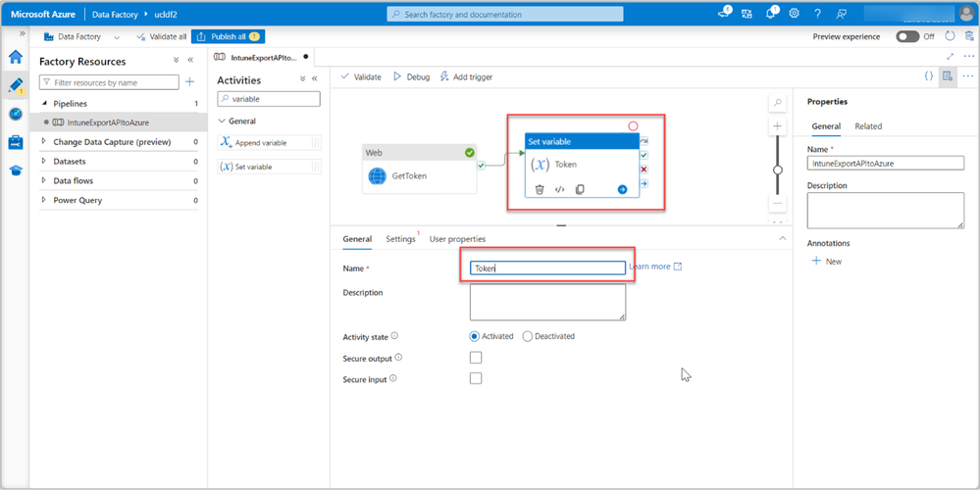Click the on-success output of the GetToken activity

(481, 166)
